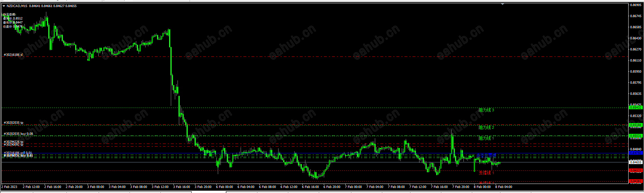Select the #30294226 tp order label
This screenshot has width=644, height=193.
click(13, 142)
